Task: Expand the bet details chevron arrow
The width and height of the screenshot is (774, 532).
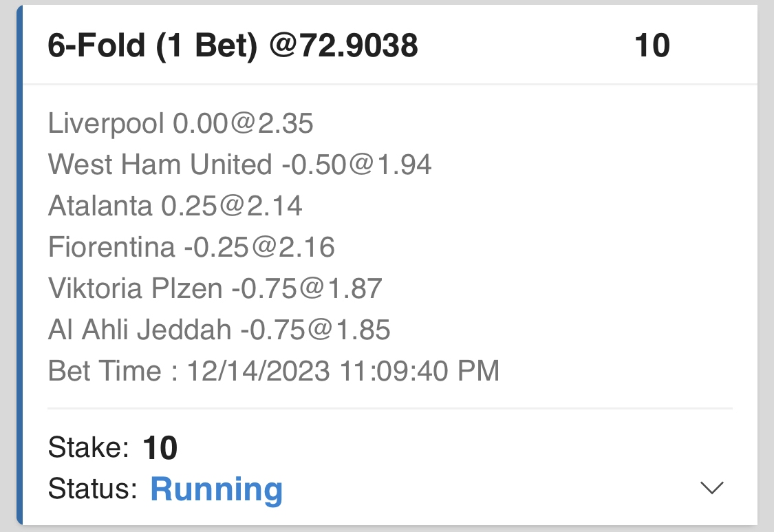Action: [x=711, y=488]
